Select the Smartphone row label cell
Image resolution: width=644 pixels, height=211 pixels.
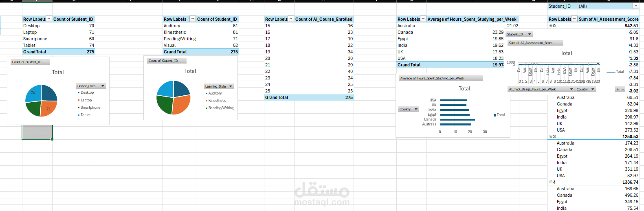click(x=37, y=39)
